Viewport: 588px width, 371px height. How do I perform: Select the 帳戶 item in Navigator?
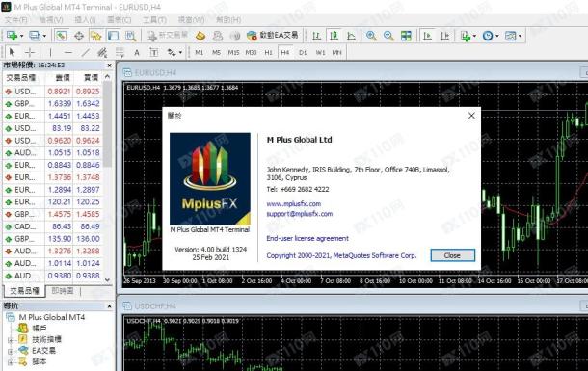point(40,329)
